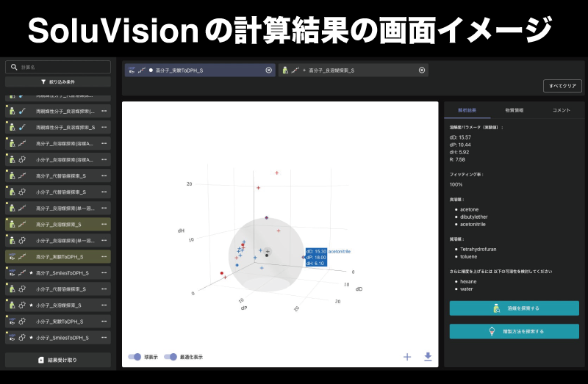Click the すべてクリア button
This screenshot has width=588, height=384.
pyautogui.click(x=562, y=86)
